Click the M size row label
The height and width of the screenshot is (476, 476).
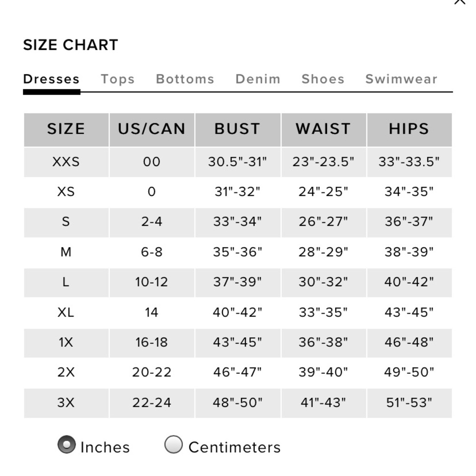point(66,252)
